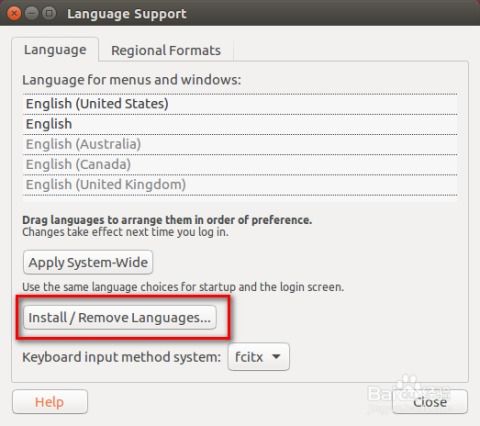
Task: Maximize the Language Support window
Action: coord(49,14)
